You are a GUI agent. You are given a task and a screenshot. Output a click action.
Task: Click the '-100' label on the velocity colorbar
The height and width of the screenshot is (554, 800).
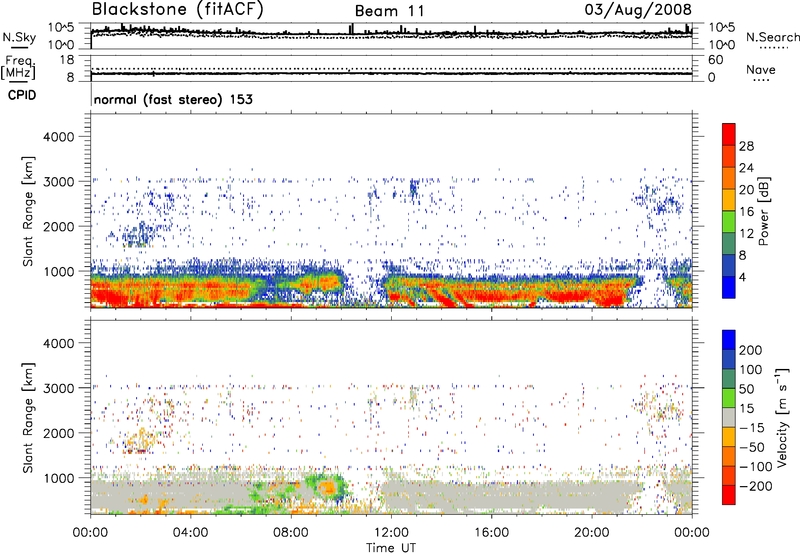click(756, 467)
